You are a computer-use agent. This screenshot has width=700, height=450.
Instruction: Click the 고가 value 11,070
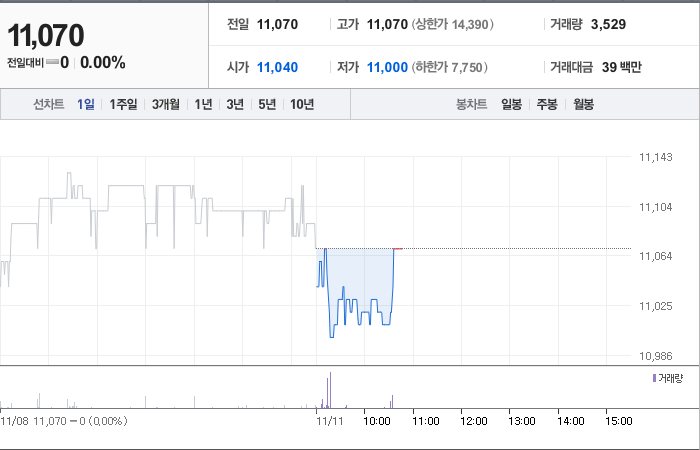click(x=387, y=24)
